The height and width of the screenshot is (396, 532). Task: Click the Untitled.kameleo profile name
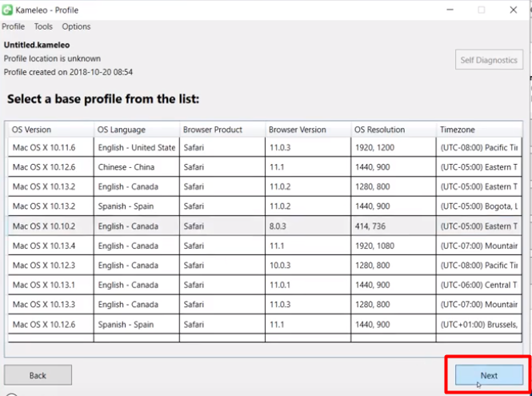coord(37,45)
